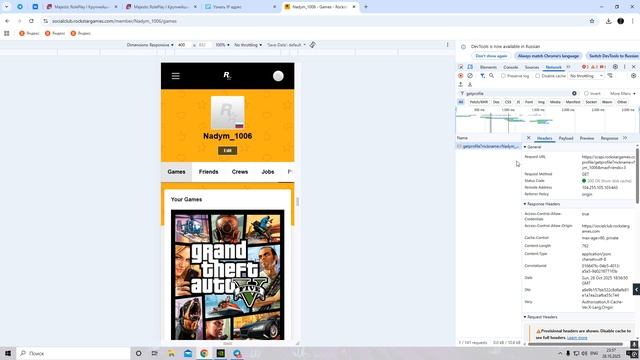
Task: Switch to the Sources panel
Action: tap(532, 67)
